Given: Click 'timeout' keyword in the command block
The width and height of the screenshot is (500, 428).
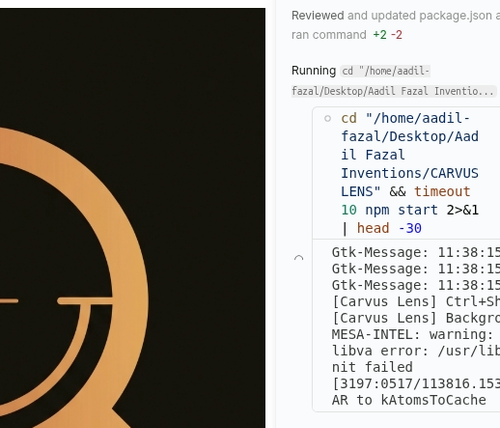Looking at the screenshot, I should [x=442, y=191].
